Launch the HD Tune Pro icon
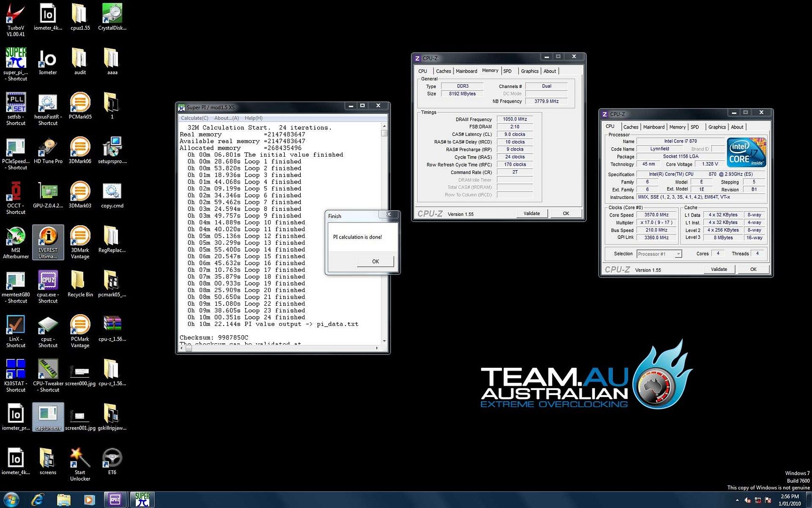This screenshot has height=508, width=812. coord(48,151)
